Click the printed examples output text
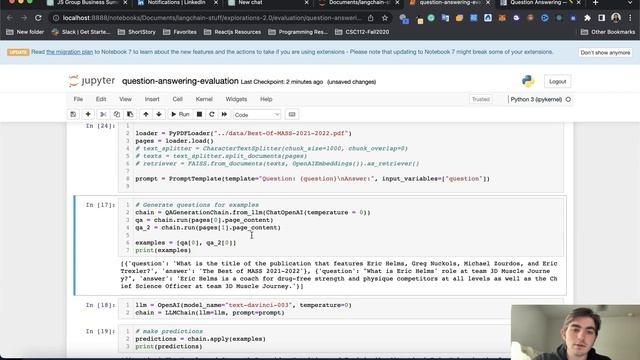This screenshot has width=640, height=360. pyautogui.click(x=340, y=275)
